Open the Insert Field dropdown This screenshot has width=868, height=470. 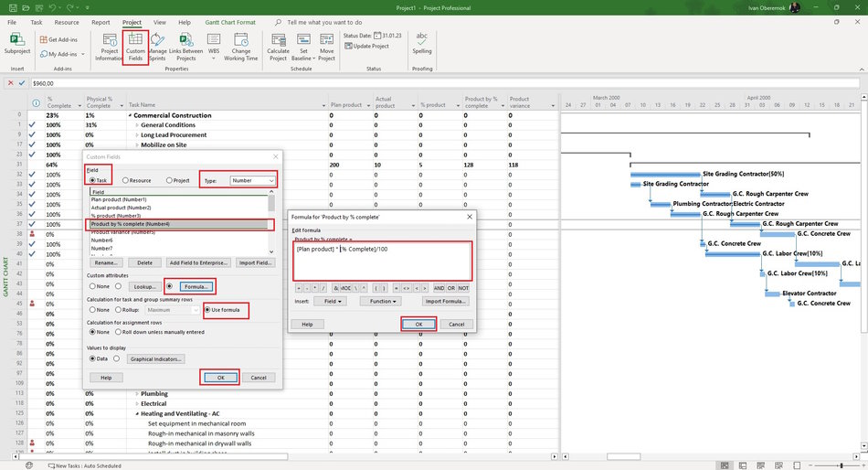click(x=333, y=302)
